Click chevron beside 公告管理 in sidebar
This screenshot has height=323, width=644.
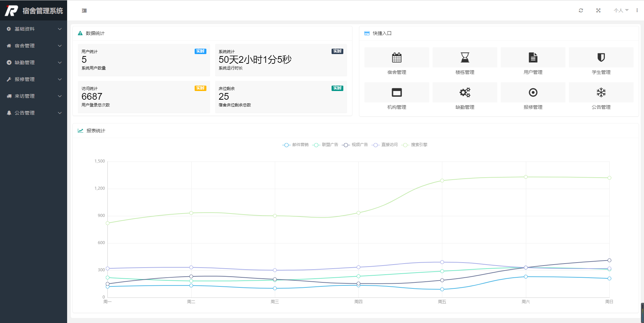(x=60, y=113)
